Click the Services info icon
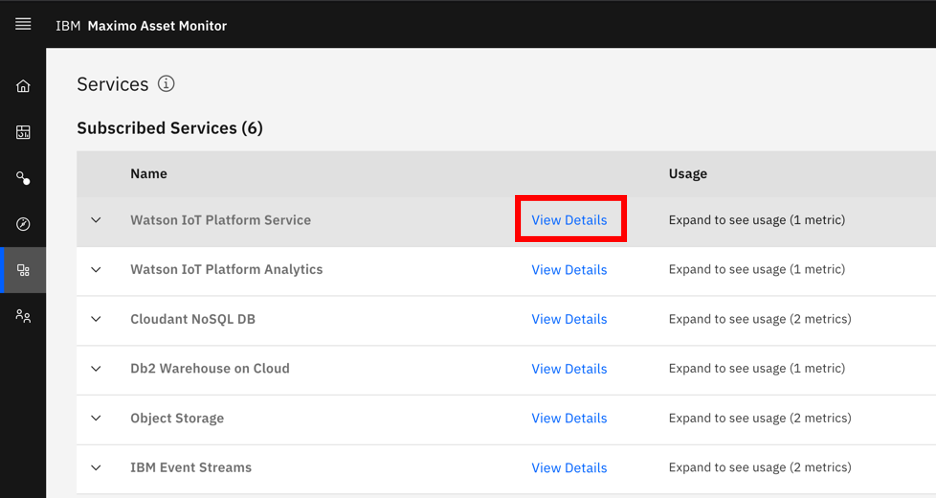Screen dimensions: 936x498 (166, 84)
